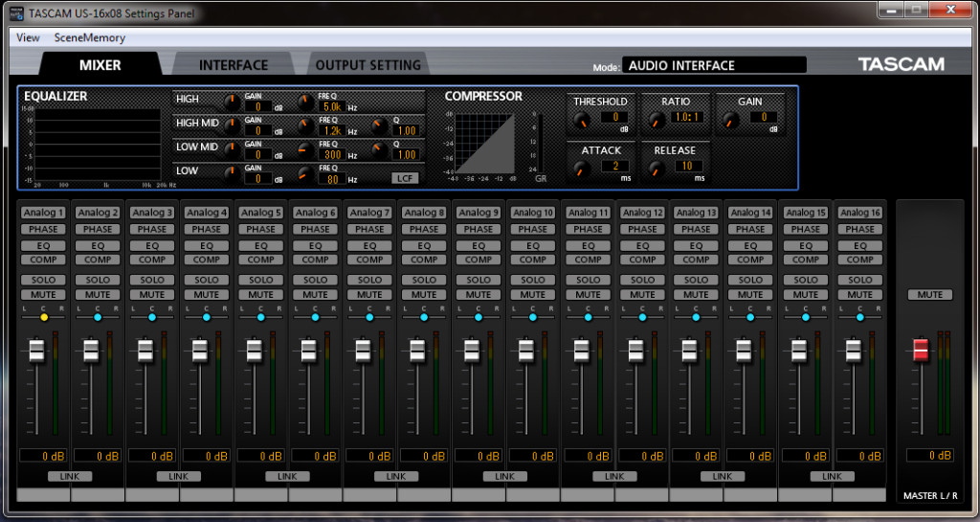Link channels Analog 11 and 12
This screenshot has width=980, height=522.
click(614, 476)
